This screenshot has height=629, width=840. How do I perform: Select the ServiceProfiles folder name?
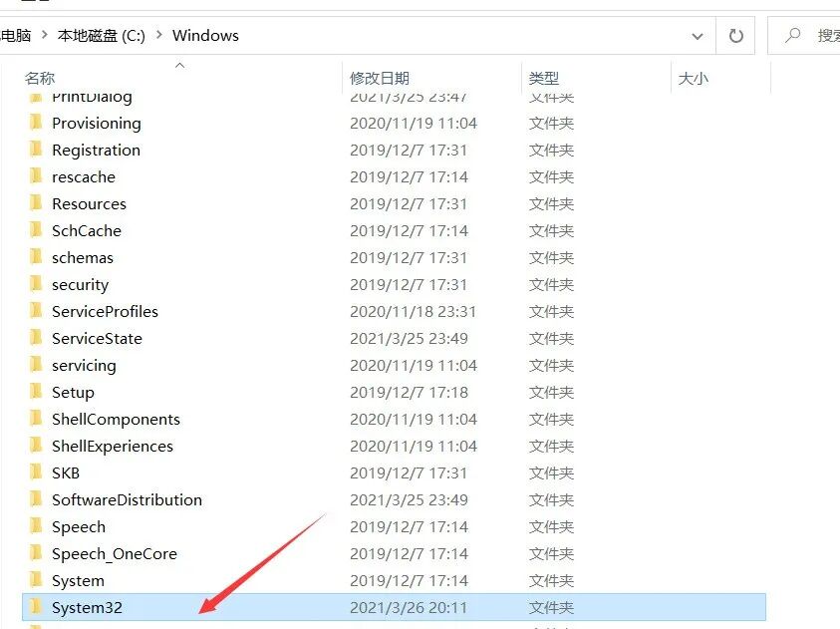click(105, 312)
